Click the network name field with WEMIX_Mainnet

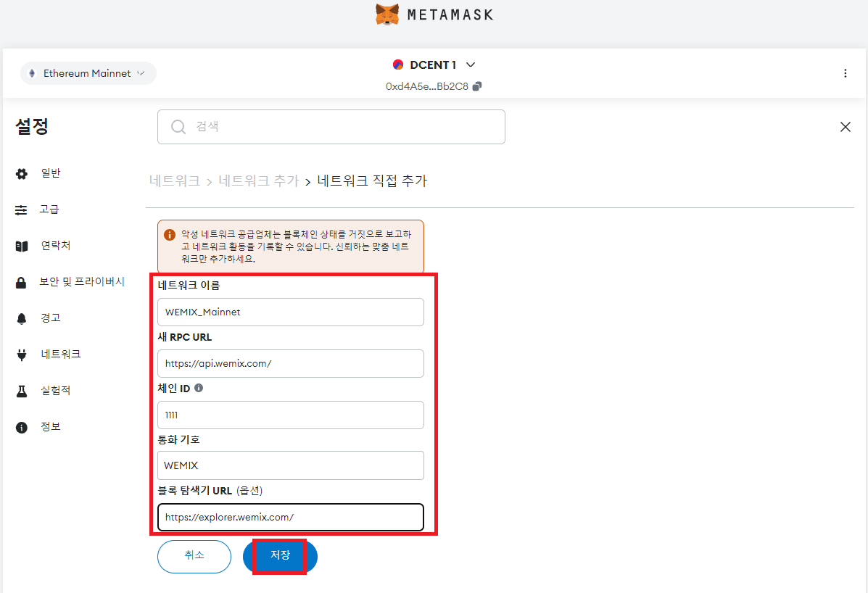click(291, 312)
